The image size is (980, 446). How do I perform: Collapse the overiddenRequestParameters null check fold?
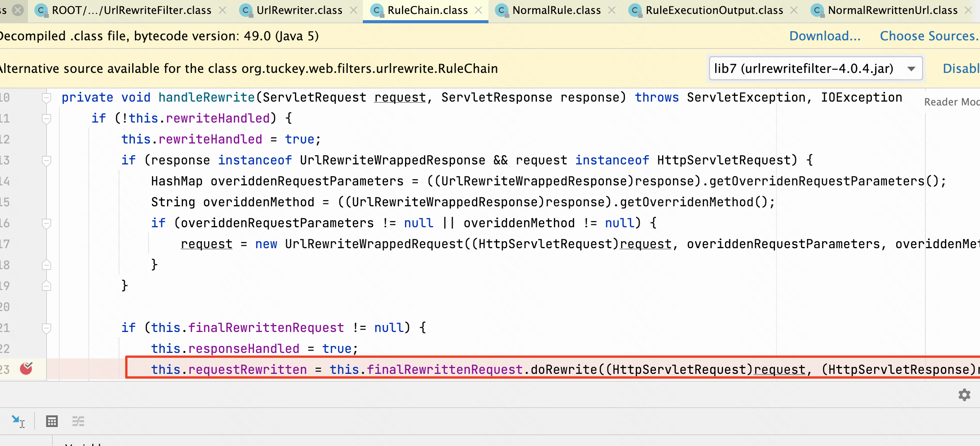click(47, 223)
